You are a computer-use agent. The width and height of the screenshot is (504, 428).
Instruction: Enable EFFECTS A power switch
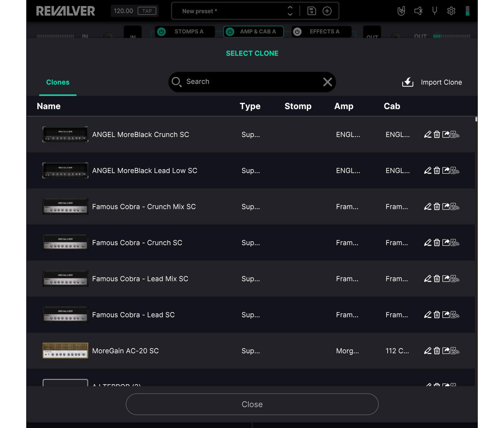297,32
